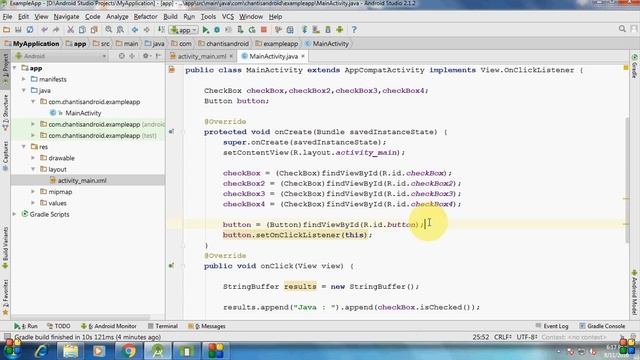Make project build icon
The width and height of the screenshot is (640, 360).
(161, 29)
